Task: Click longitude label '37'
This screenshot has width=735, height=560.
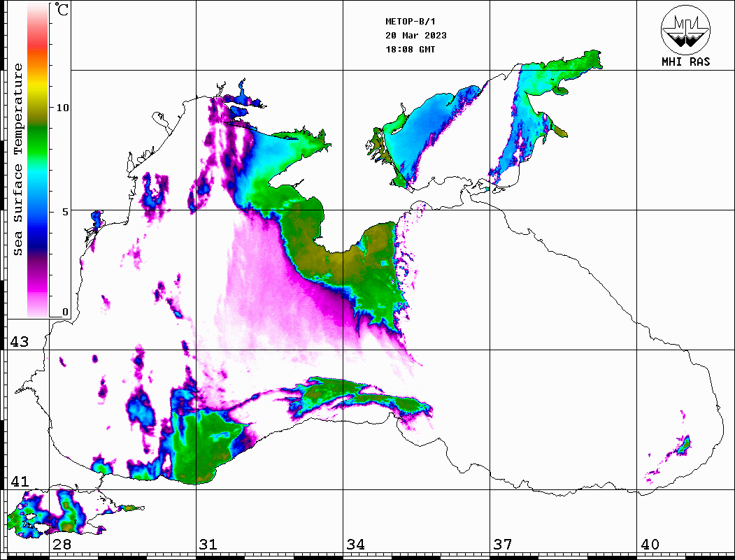Action: pos(503,545)
